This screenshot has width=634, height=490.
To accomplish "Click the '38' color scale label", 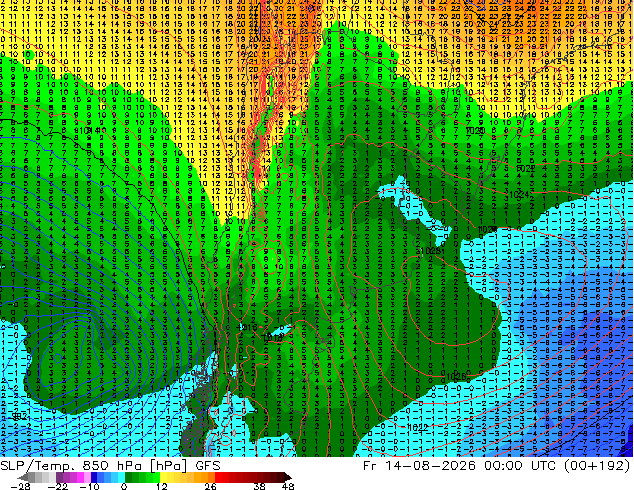I will (259, 486).
